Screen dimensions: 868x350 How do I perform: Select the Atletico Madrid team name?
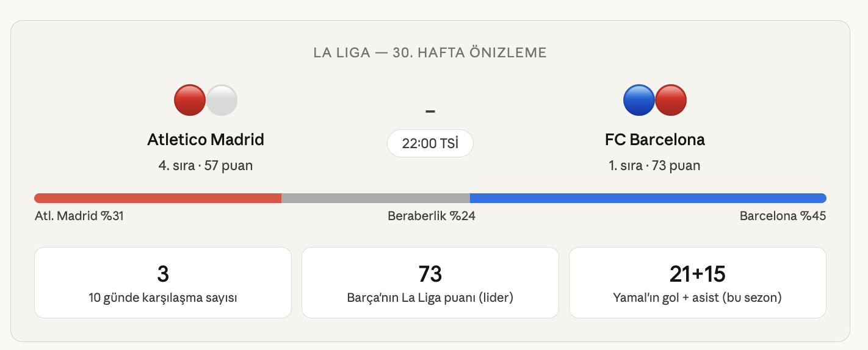[206, 140]
